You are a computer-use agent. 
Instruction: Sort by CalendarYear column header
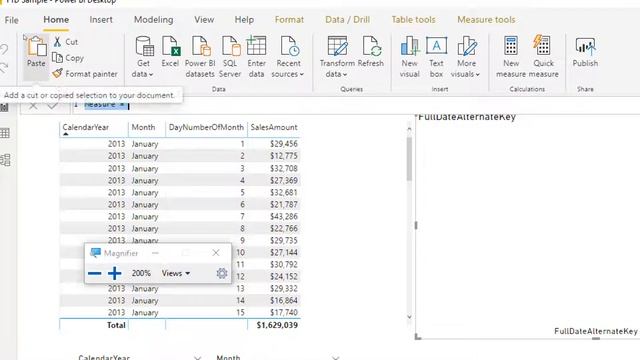86,127
